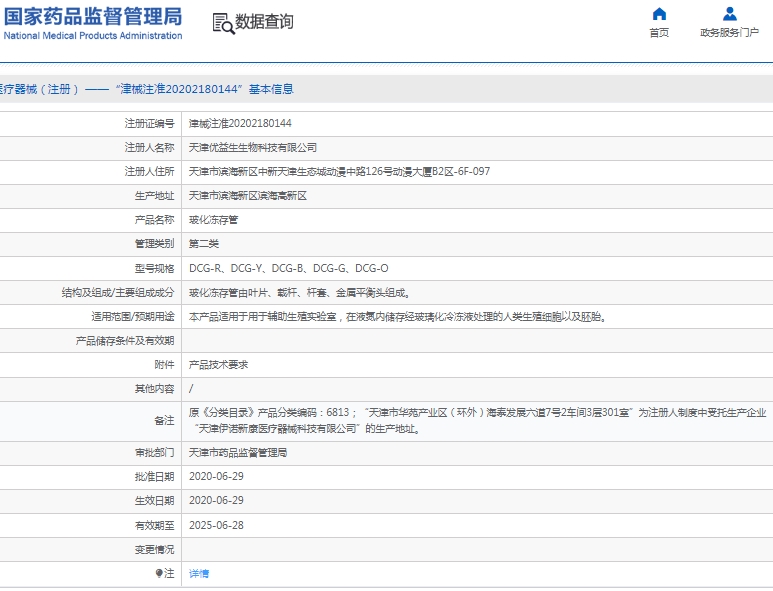773x591 pixels.
Task: Click National Medical Products Administration text
Action: pyautogui.click(x=93, y=35)
